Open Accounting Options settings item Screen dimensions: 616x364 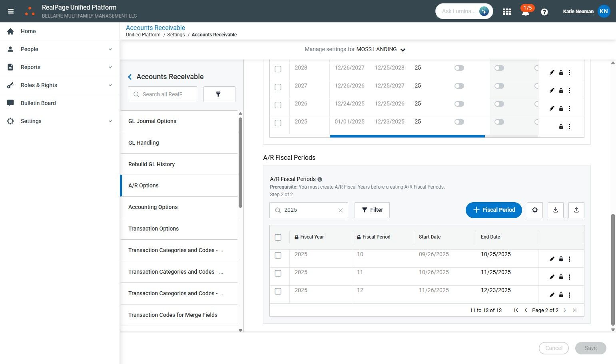point(153,207)
